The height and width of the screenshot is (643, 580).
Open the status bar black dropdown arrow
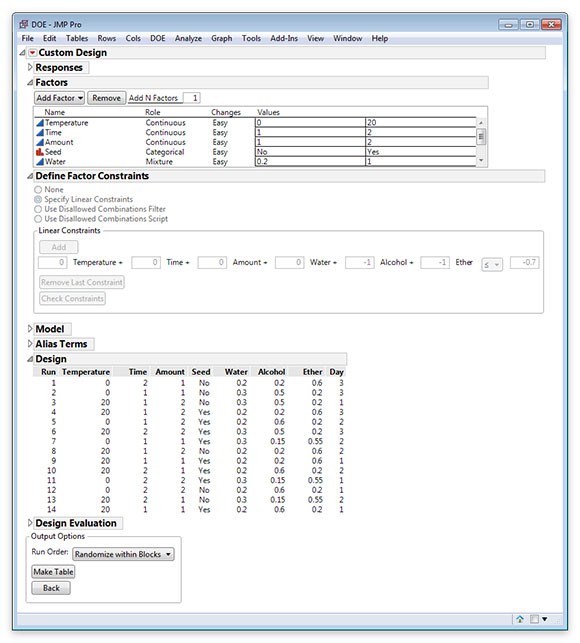click(x=545, y=619)
